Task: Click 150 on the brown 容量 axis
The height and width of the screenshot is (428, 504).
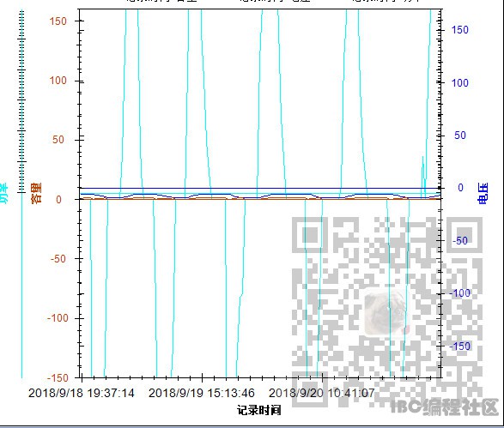Action: (x=58, y=21)
